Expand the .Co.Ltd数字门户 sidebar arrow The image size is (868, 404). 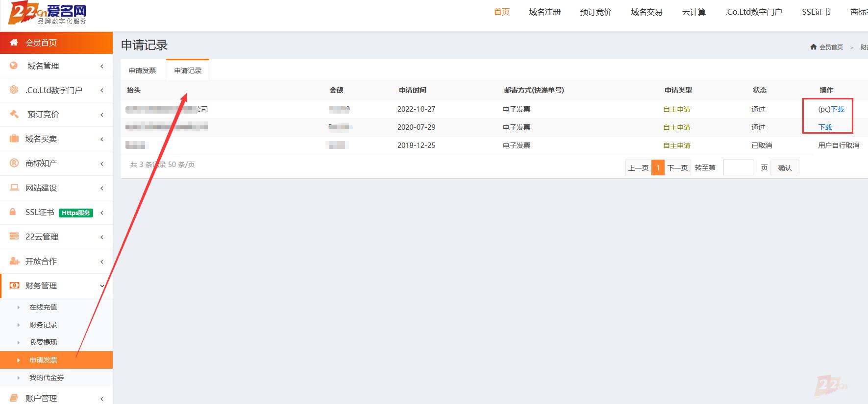coord(102,90)
